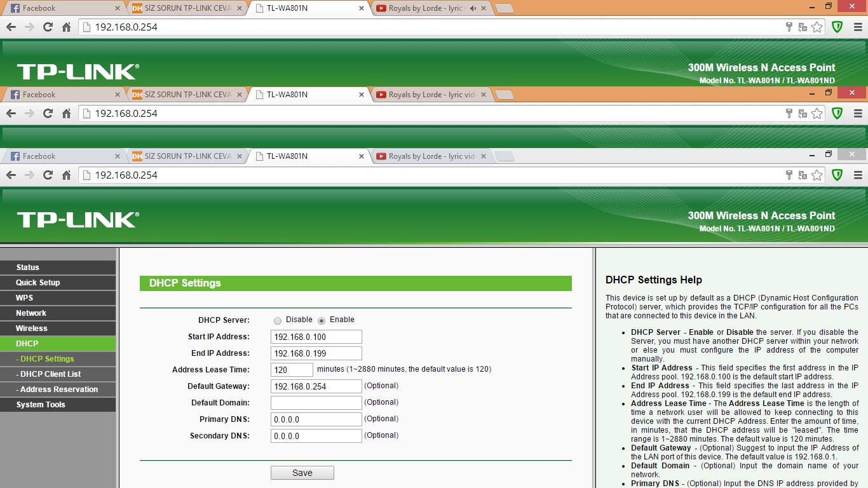868x488 pixels.
Task: Go back using the top browser toolbar arrow
Action: (11, 27)
